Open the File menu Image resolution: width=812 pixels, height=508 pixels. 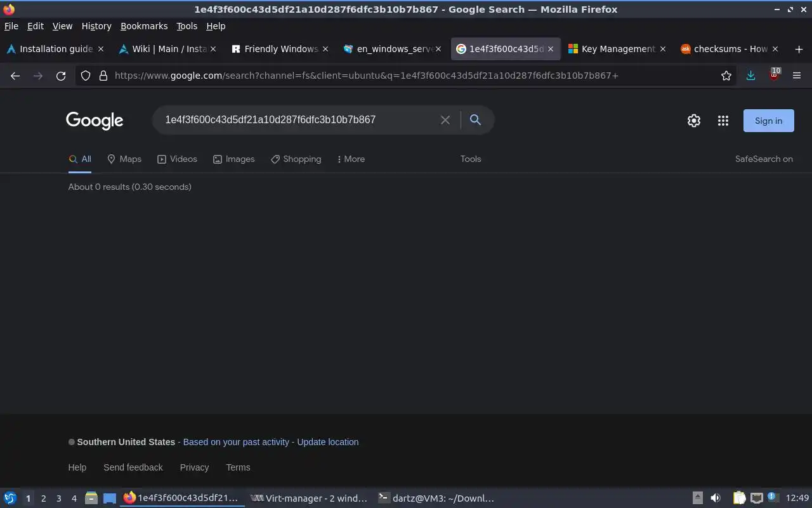coord(11,26)
